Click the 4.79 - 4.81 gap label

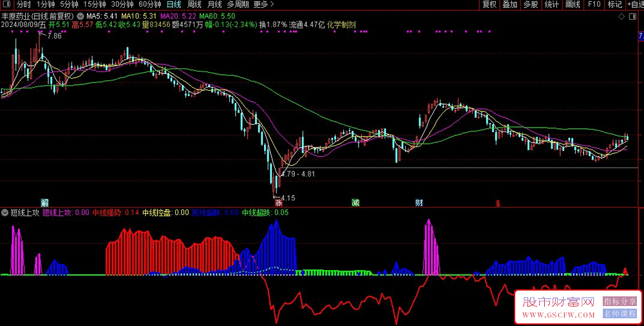(x=299, y=174)
